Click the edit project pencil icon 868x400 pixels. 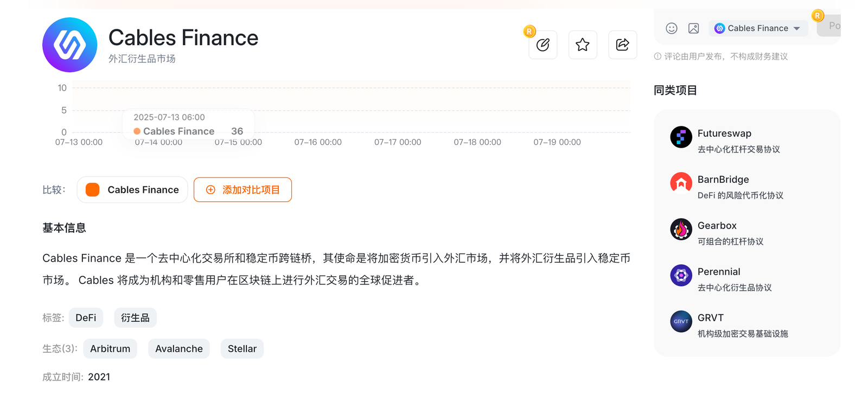(543, 45)
